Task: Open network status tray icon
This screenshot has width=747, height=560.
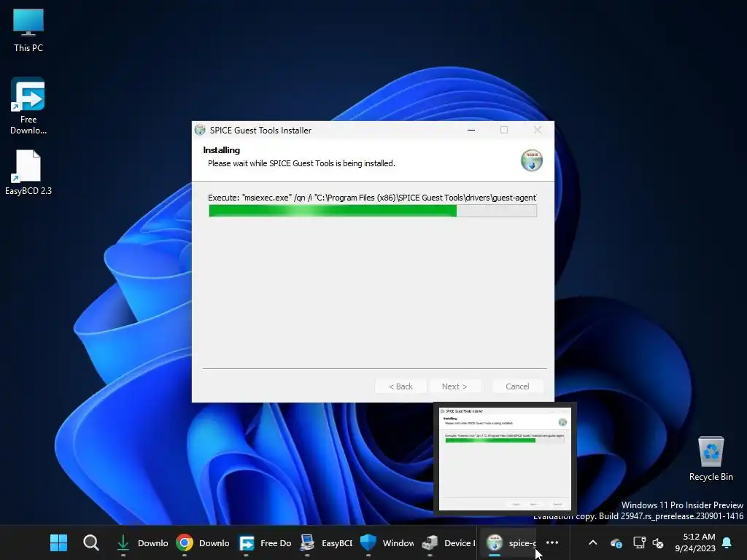Action: pos(639,542)
